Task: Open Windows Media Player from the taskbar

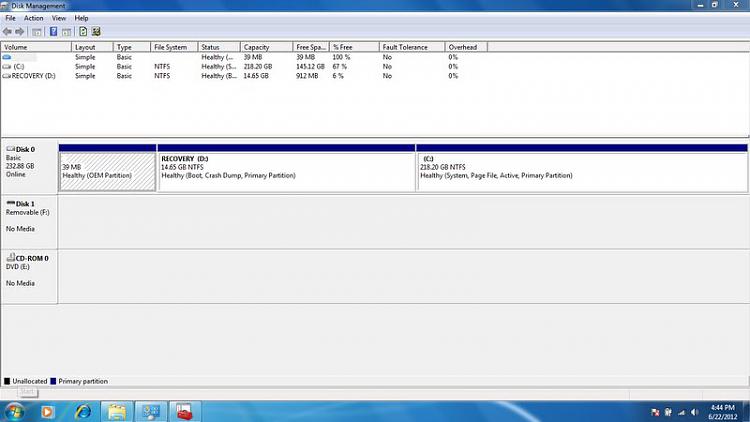Action: tap(47, 411)
